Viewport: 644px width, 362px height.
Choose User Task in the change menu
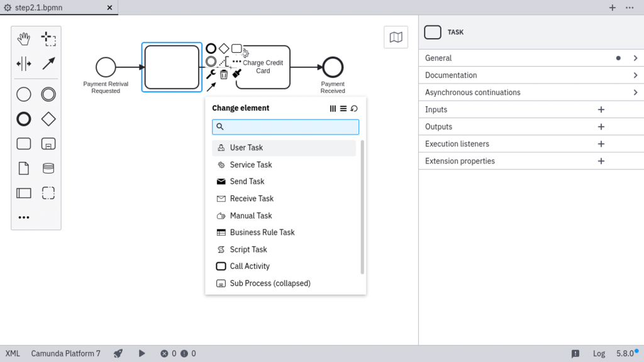click(284, 148)
